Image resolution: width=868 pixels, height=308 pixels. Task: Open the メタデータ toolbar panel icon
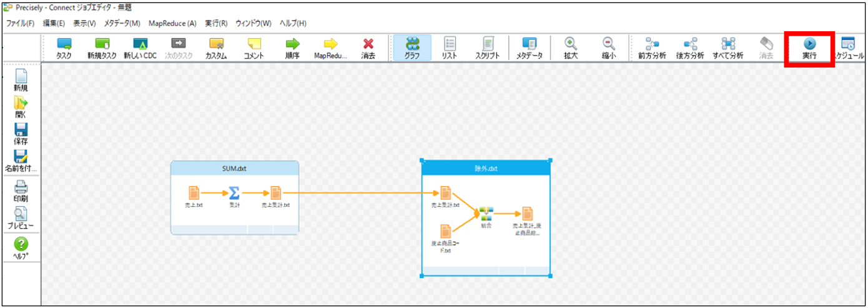[x=529, y=48]
